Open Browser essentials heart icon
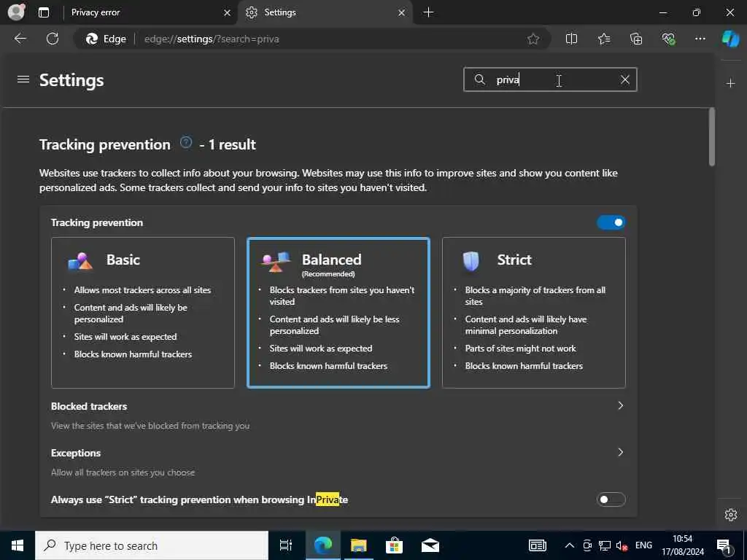Image resolution: width=747 pixels, height=560 pixels. [668, 39]
